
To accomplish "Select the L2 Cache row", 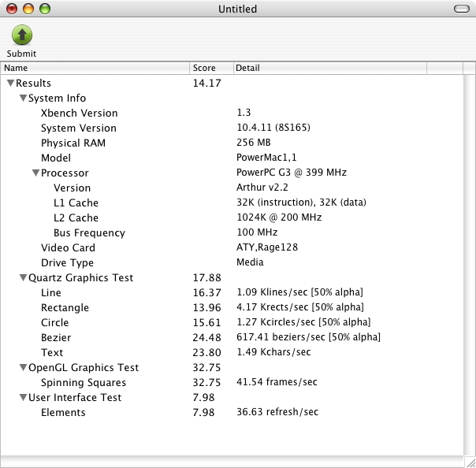I will [x=76, y=218].
